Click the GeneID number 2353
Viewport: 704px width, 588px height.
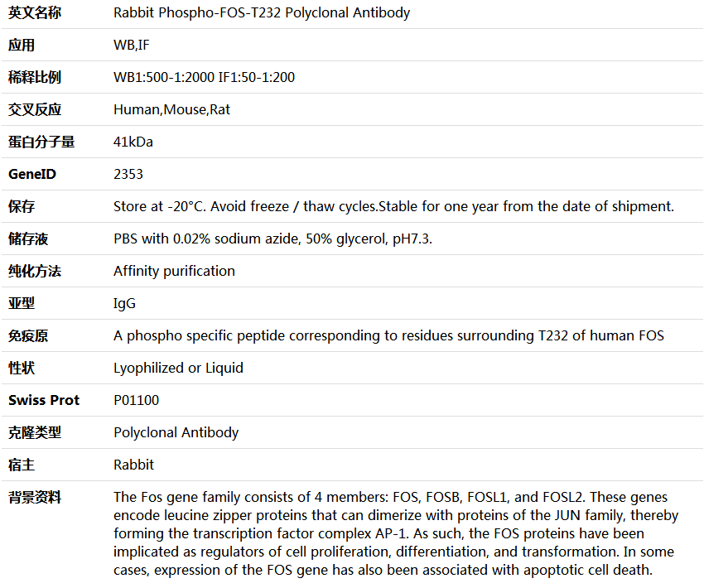(x=128, y=174)
